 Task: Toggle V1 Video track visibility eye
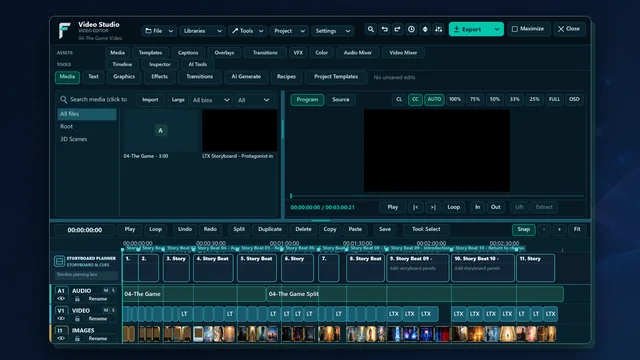61,319
